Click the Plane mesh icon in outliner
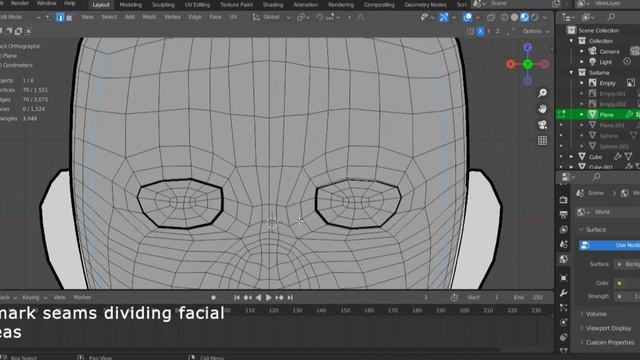 (x=592, y=115)
